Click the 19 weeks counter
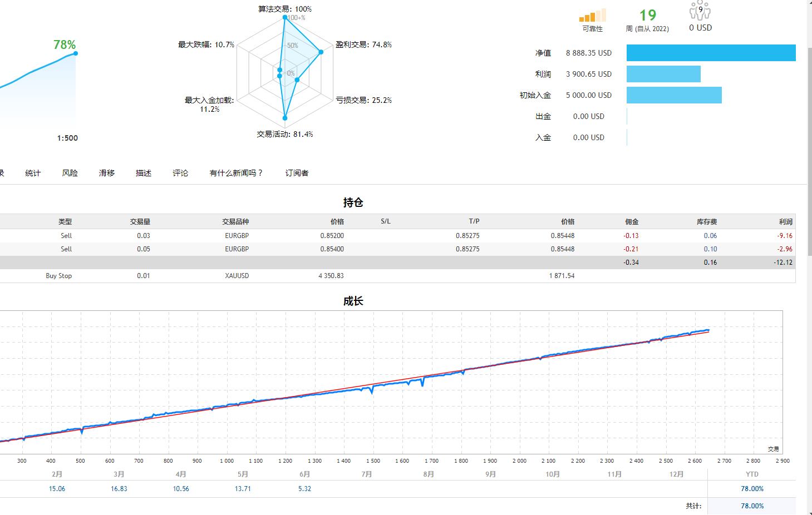Viewport: 812px width, 515px height. point(648,15)
